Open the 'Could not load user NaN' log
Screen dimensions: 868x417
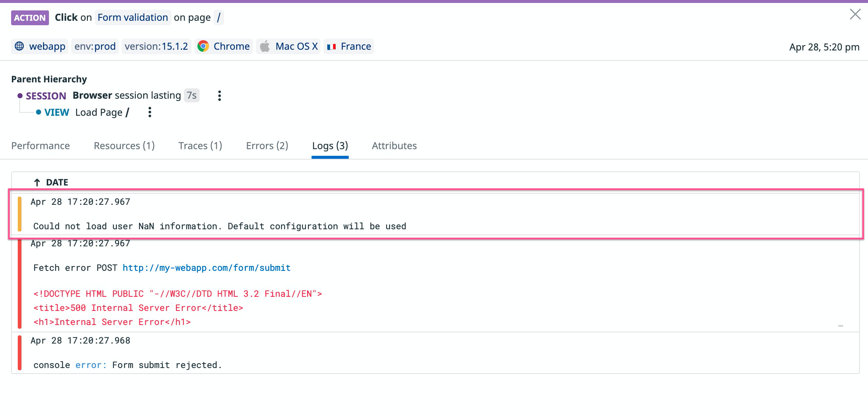[x=220, y=226]
